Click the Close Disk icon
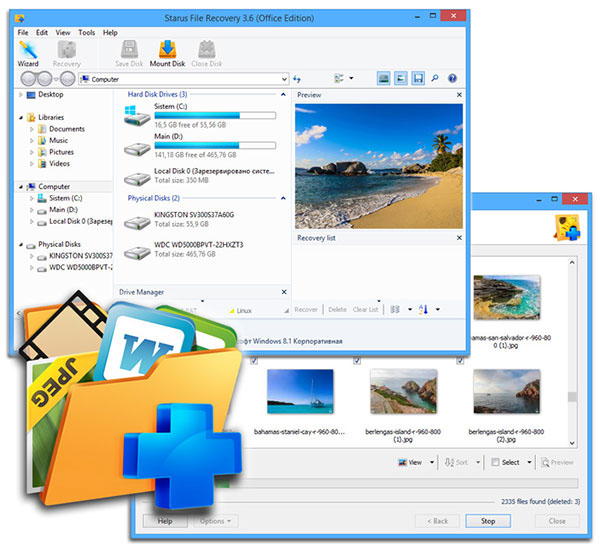The width and height of the screenshot is (600, 544). [207, 54]
